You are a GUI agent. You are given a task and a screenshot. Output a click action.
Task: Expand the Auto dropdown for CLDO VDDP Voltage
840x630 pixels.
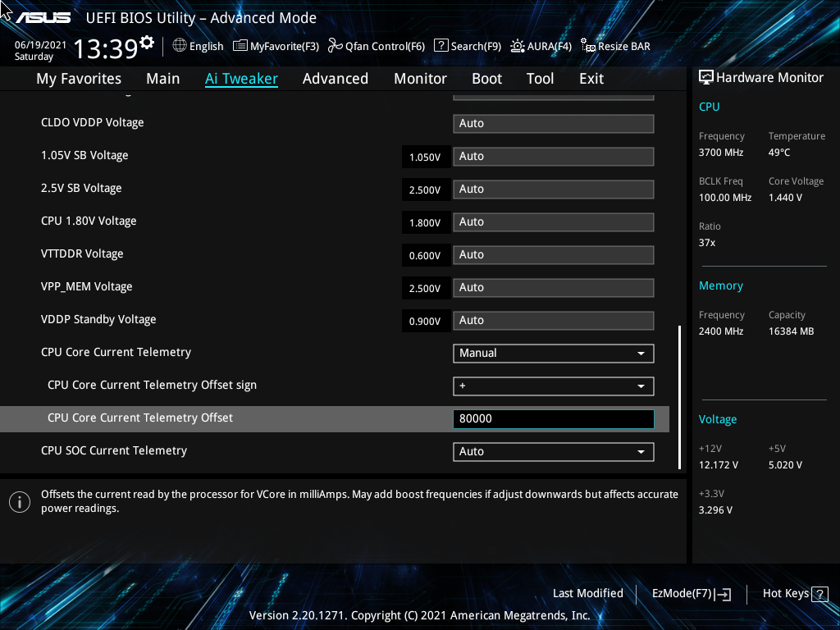[x=553, y=123]
